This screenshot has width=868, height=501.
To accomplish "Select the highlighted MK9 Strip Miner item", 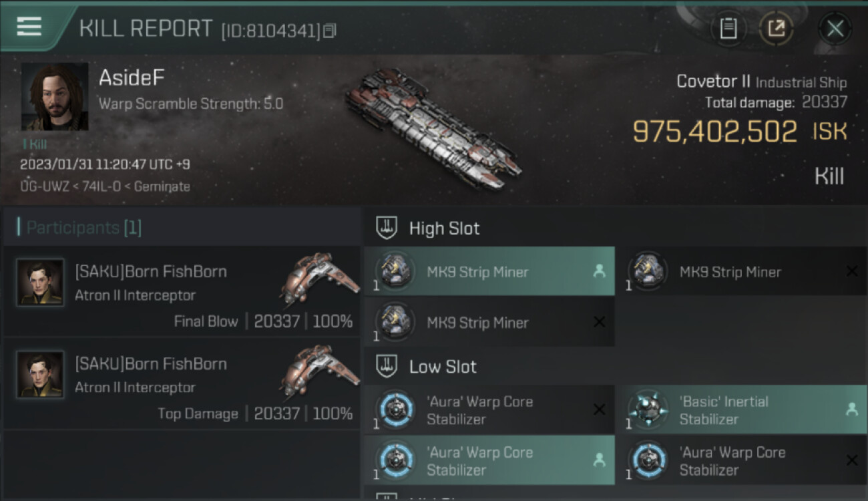I will [x=489, y=271].
